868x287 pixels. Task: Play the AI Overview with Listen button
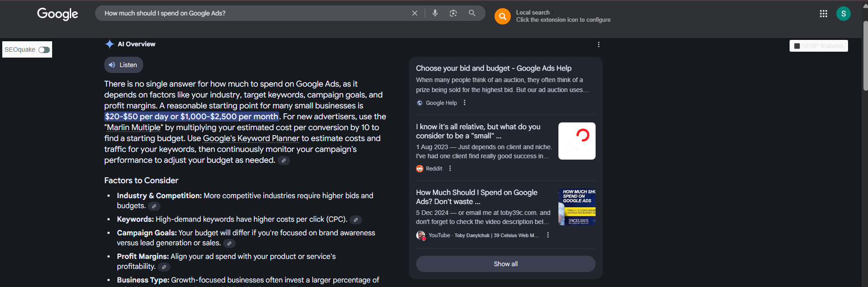click(x=124, y=65)
